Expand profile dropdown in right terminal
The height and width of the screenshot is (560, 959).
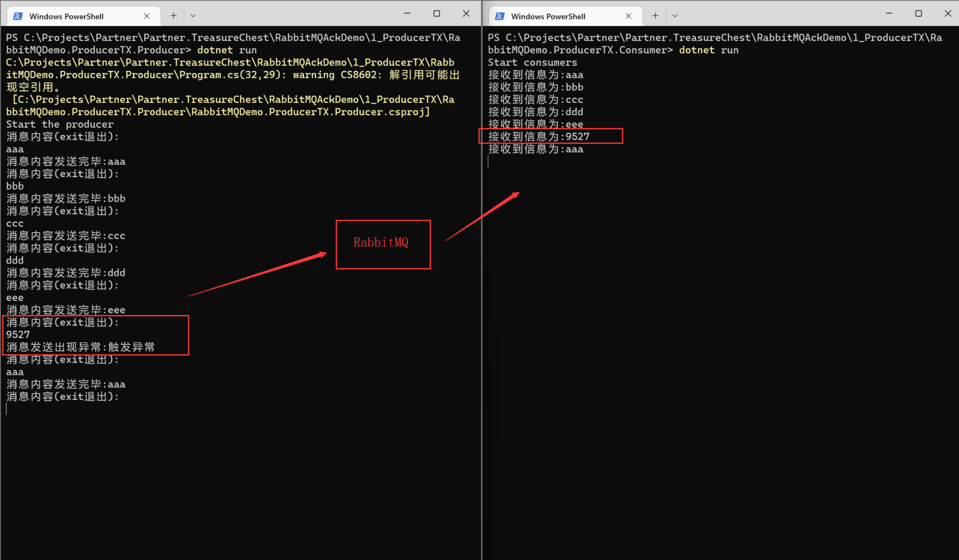coord(675,15)
